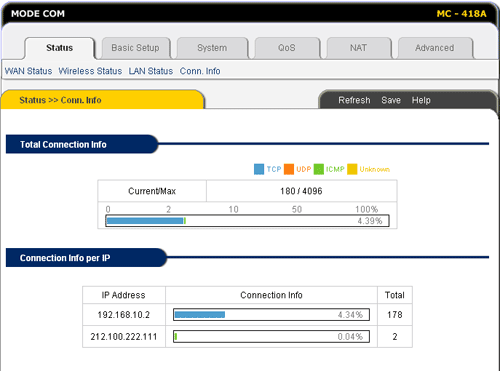The image size is (500, 371).
Task: Click the 180 / 4096 value
Action: coord(301,191)
